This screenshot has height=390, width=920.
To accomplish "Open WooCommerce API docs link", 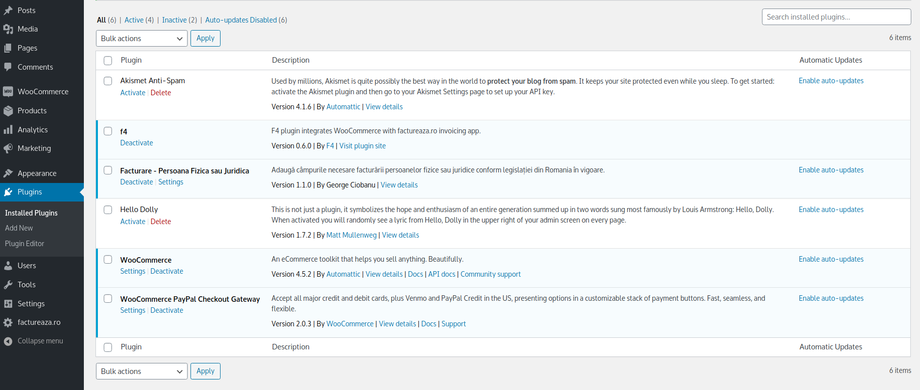I will (x=441, y=274).
